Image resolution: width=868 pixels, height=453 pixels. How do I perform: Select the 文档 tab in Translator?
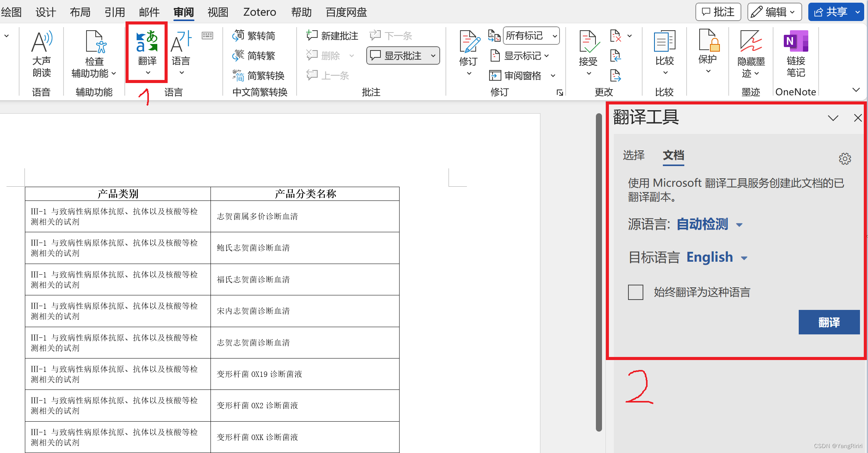point(674,155)
